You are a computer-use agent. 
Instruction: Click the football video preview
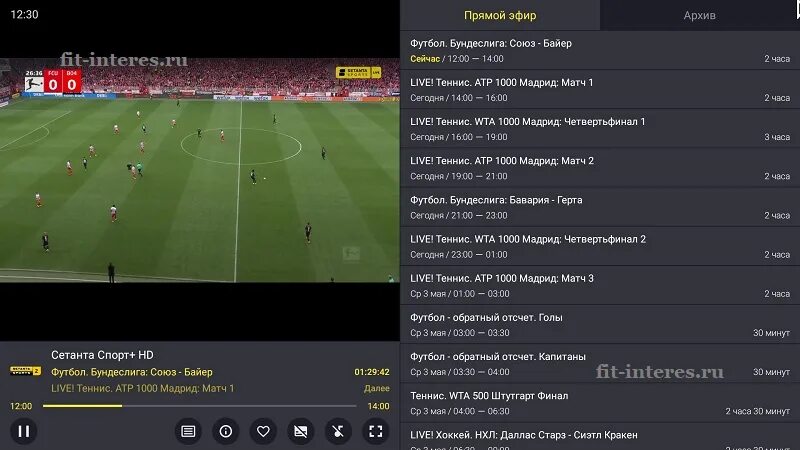[x=199, y=170]
